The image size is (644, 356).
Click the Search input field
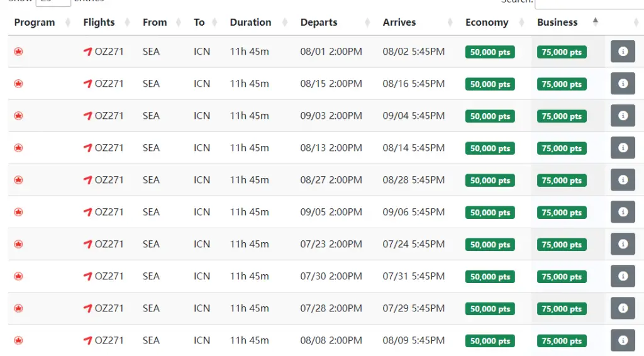coord(589,3)
